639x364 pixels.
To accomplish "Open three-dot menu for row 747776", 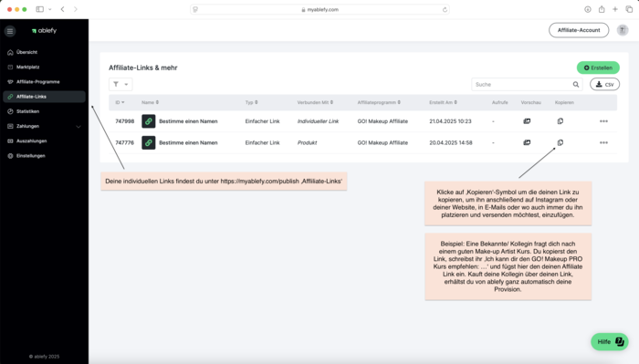I will (x=603, y=143).
